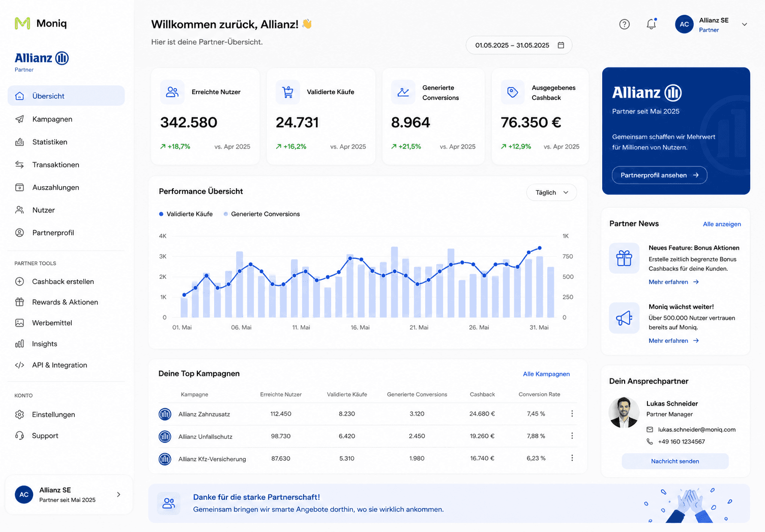Toggle the Generierte Conversions legend item

coord(261,214)
